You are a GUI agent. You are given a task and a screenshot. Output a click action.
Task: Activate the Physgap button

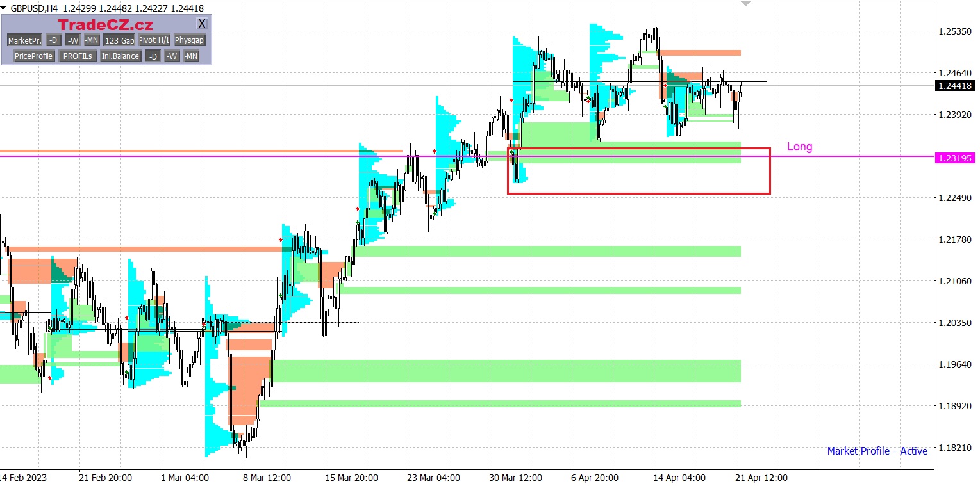[x=189, y=40]
